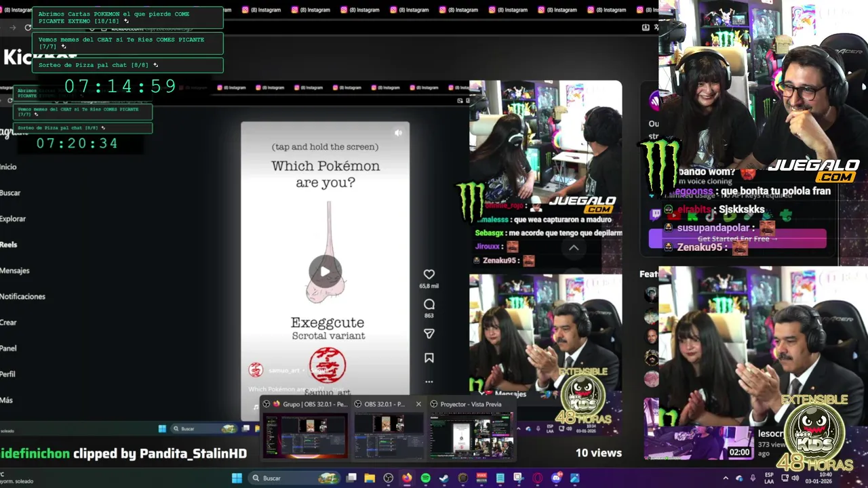Image resolution: width=868 pixels, height=488 pixels.
Task: Click taskbar Buscar search field
Action: tap(293, 478)
